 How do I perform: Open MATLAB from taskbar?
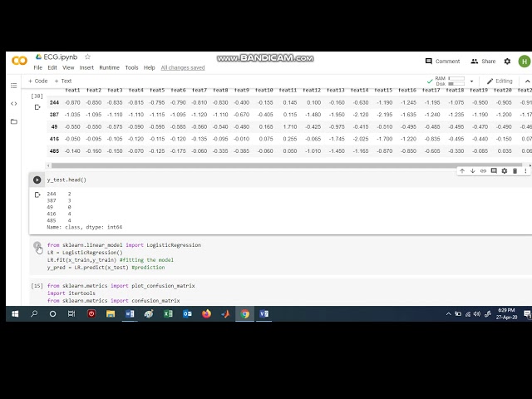[x=225, y=314]
